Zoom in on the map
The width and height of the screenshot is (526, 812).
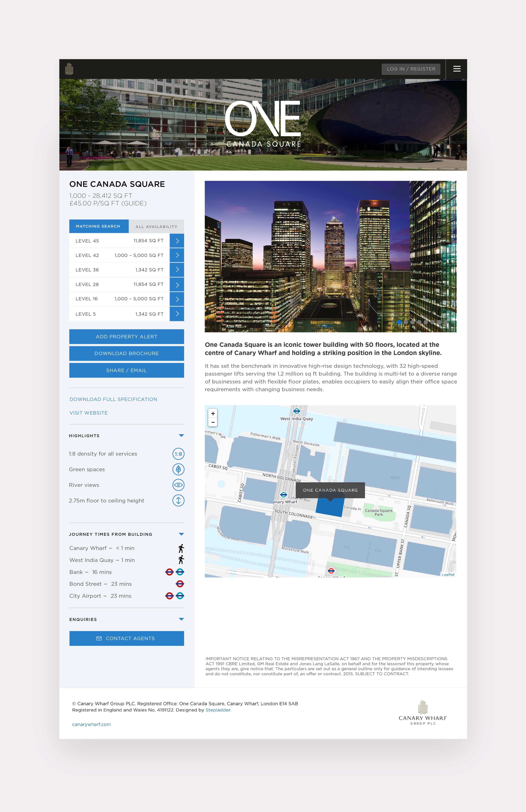coord(213,414)
